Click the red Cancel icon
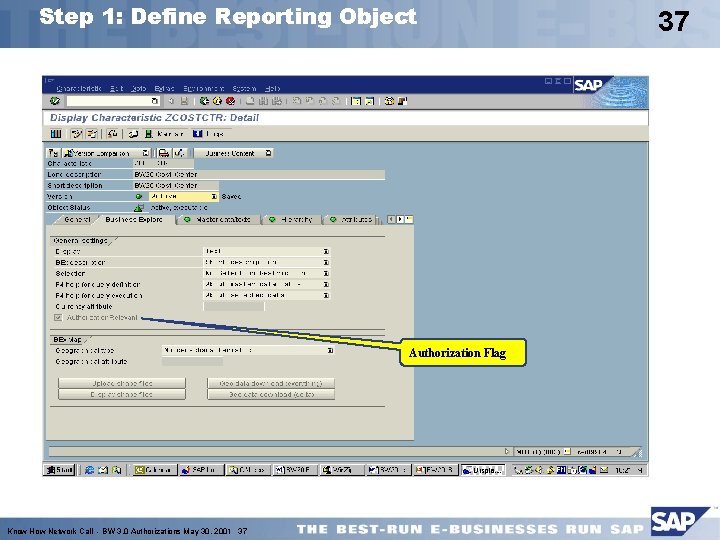Image resolution: width=720 pixels, height=540 pixels. pyautogui.click(x=231, y=101)
